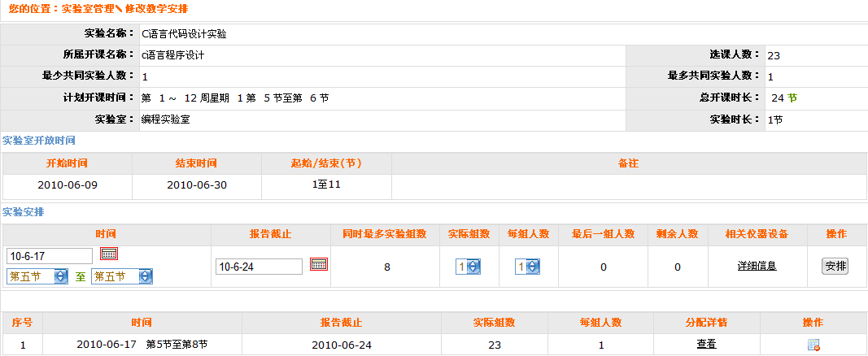Open calendar picker beside the report deadline field

(x=319, y=264)
